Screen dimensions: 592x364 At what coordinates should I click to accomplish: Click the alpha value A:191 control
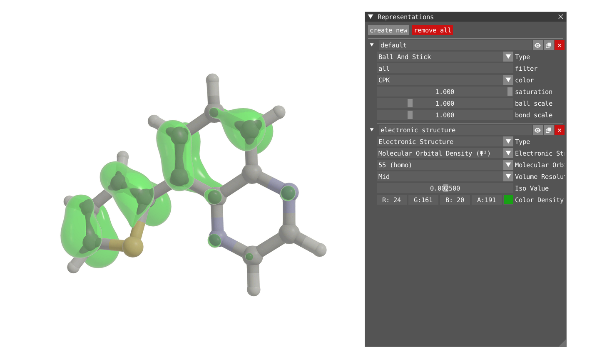(486, 200)
